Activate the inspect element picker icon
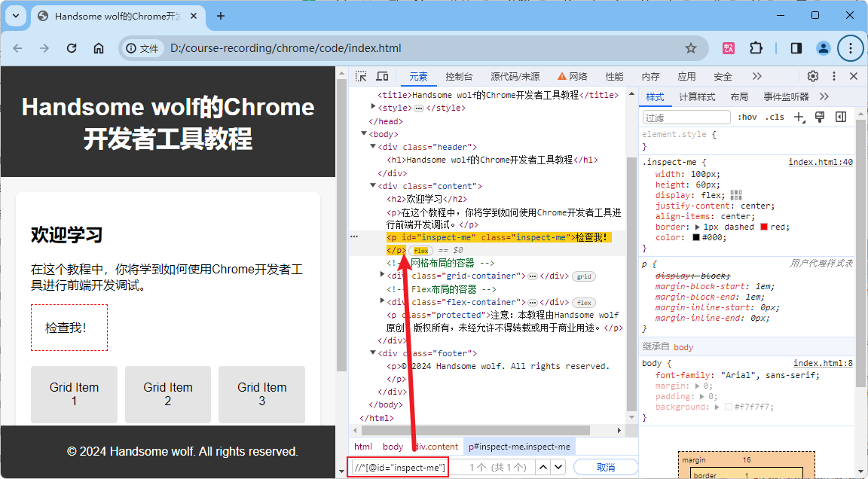The width and height of the screenshot is (868, 479). (x=361, y=76)
